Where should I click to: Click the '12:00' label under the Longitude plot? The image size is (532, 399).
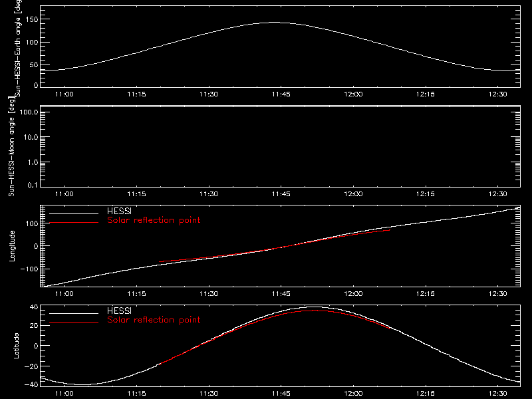pos(353,293)
